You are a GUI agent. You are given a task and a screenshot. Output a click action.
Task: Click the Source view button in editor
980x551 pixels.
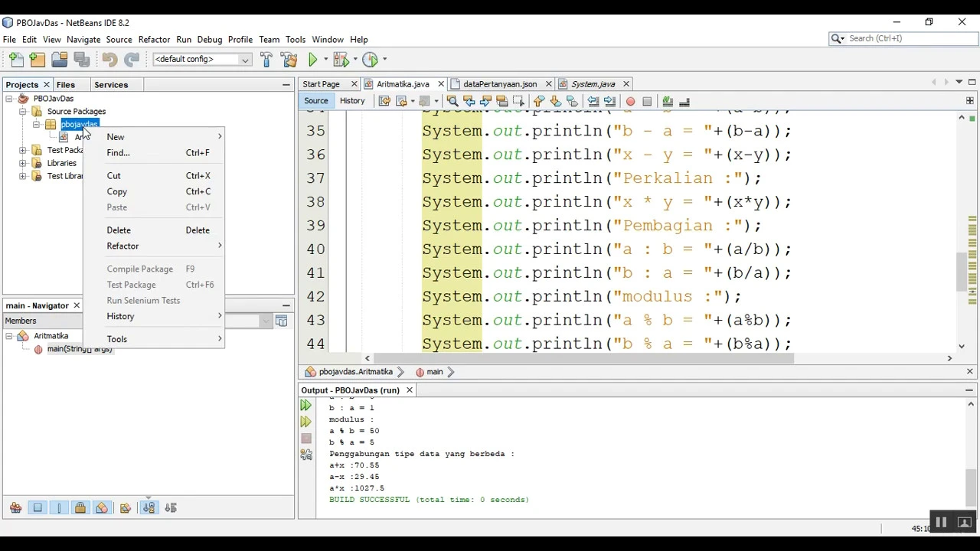tap(315, 101)
